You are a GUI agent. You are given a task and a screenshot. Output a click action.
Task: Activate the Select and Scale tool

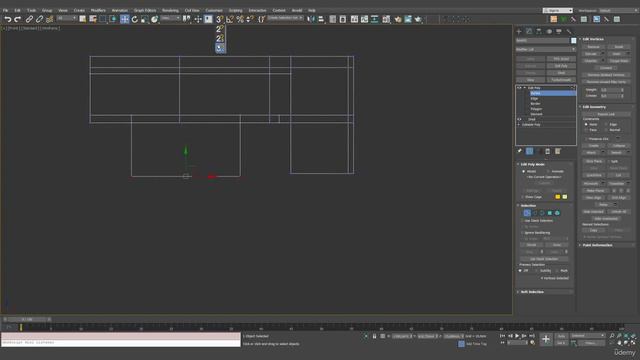pos(144,19)
